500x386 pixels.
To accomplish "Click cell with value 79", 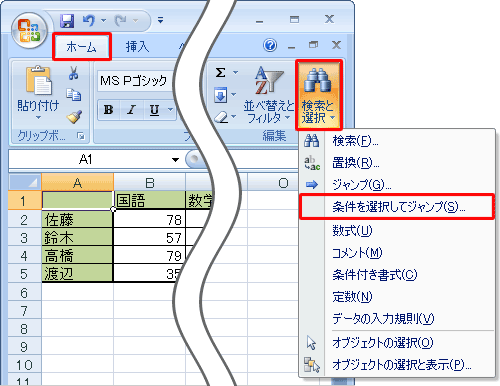I will (x=149, y=255).
